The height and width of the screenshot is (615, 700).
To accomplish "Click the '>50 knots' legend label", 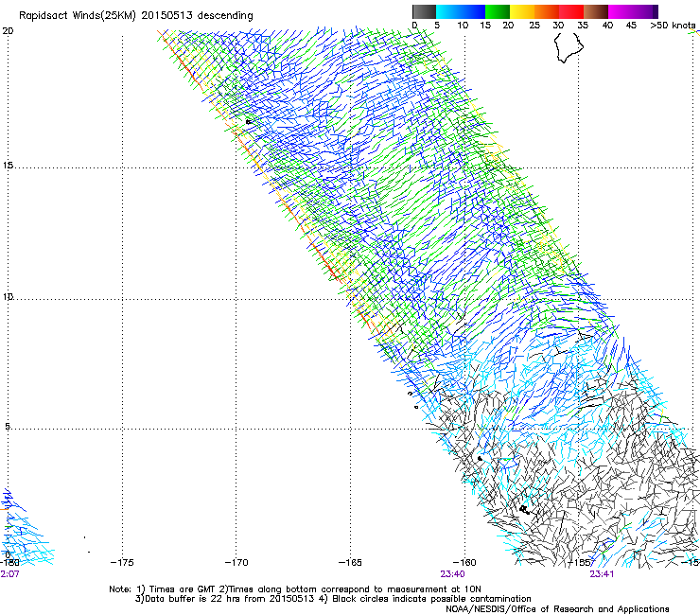I will click(673, 25).
